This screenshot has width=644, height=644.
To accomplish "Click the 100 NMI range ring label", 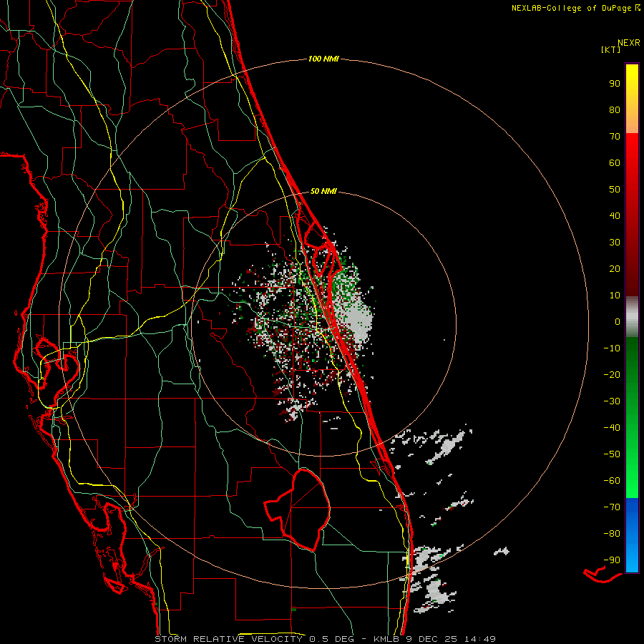I will pyautogui.click(x=323, y=59).
